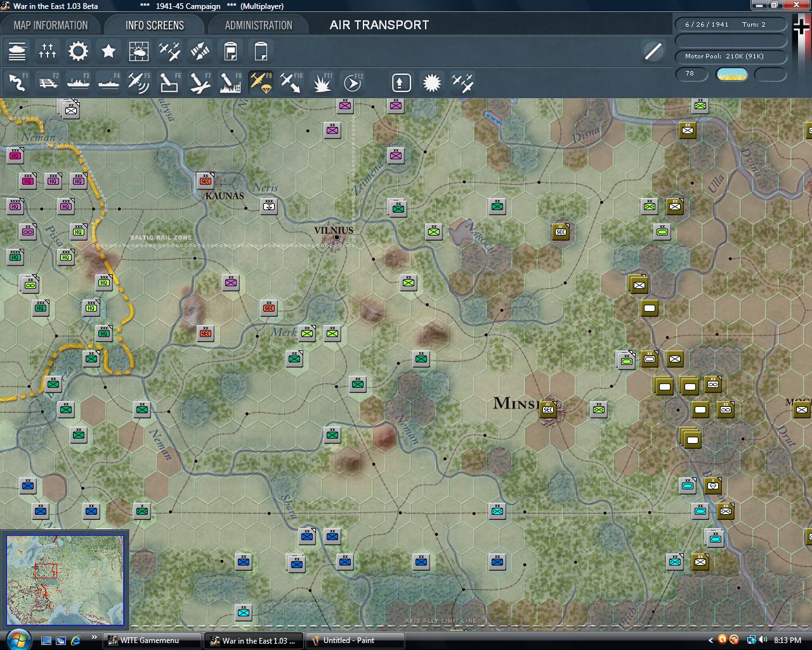This screenshot has width=812, height=650.
Task: Open the Info Screens tab
Action: pos(155,25)
